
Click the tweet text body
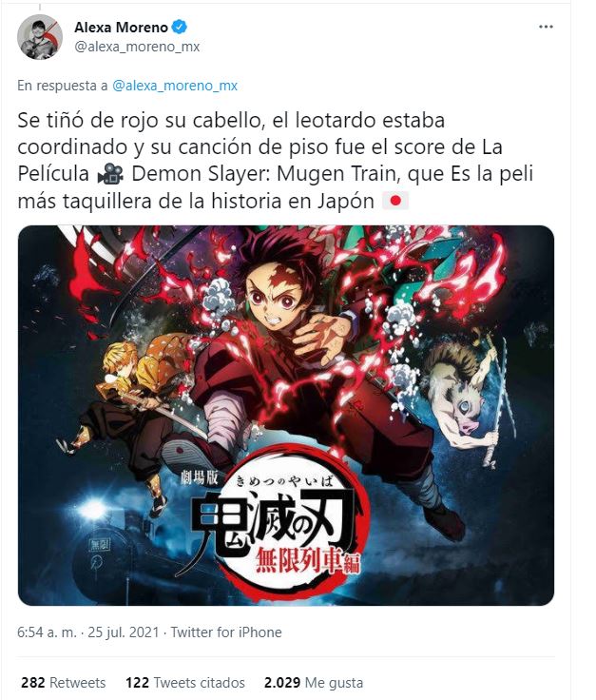click(x=276, y=161)
